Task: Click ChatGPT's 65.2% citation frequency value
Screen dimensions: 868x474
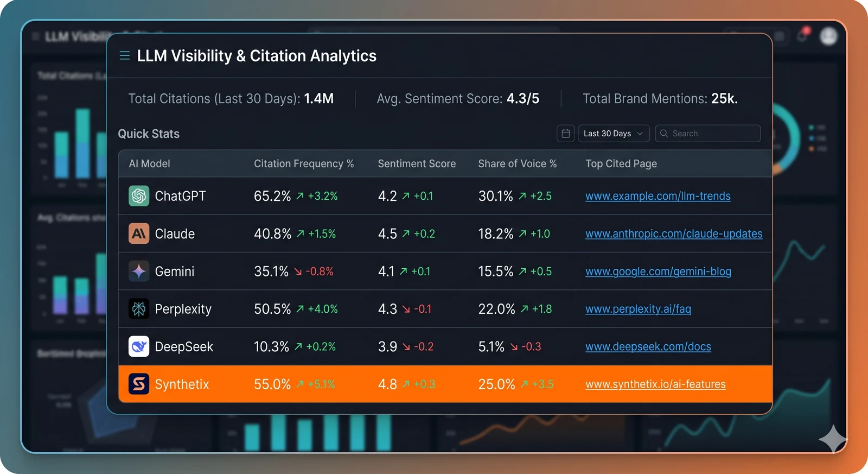Action: (272, 196)
